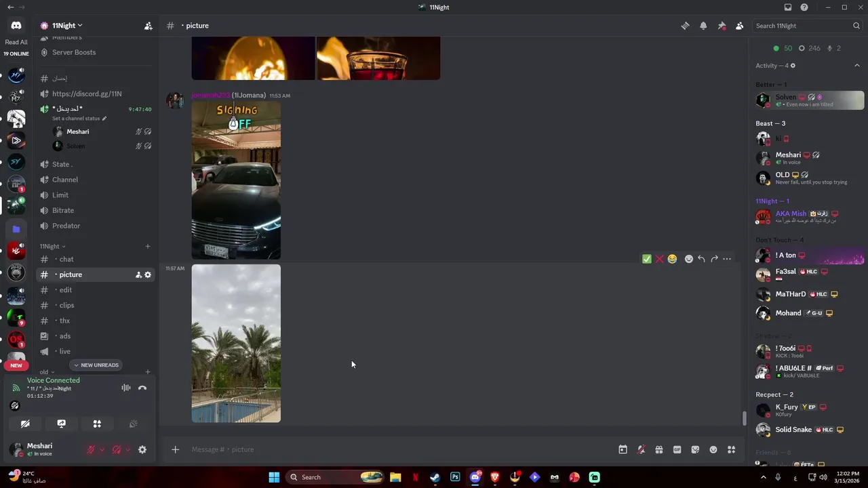Join the Predator voice channel
This screenshot has height=488, width=868.
tap(66, 226)
